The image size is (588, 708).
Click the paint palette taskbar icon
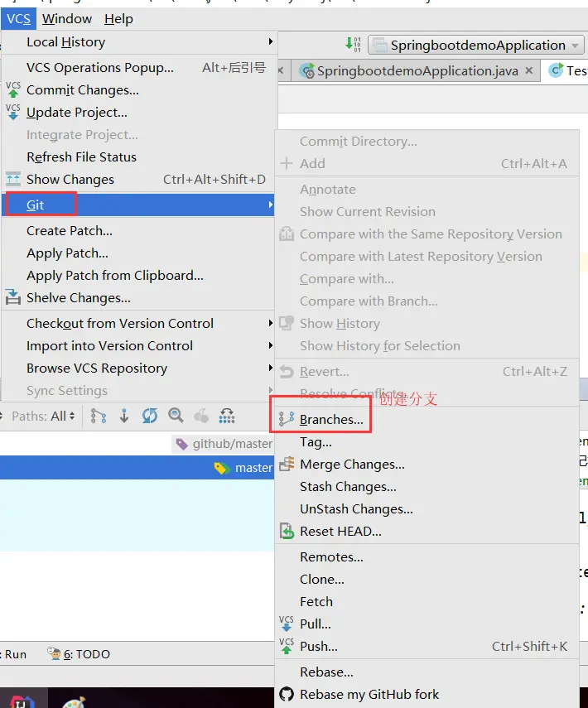[x=73, y=701]
